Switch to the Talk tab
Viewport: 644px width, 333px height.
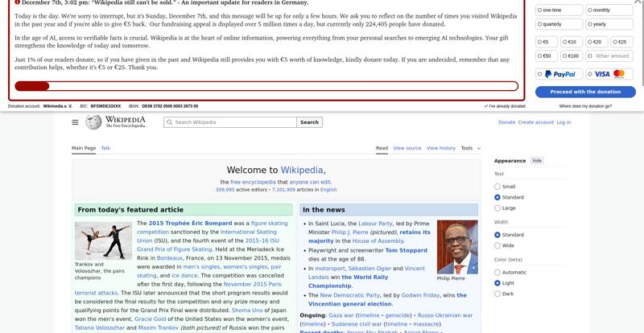pos(105,148)
